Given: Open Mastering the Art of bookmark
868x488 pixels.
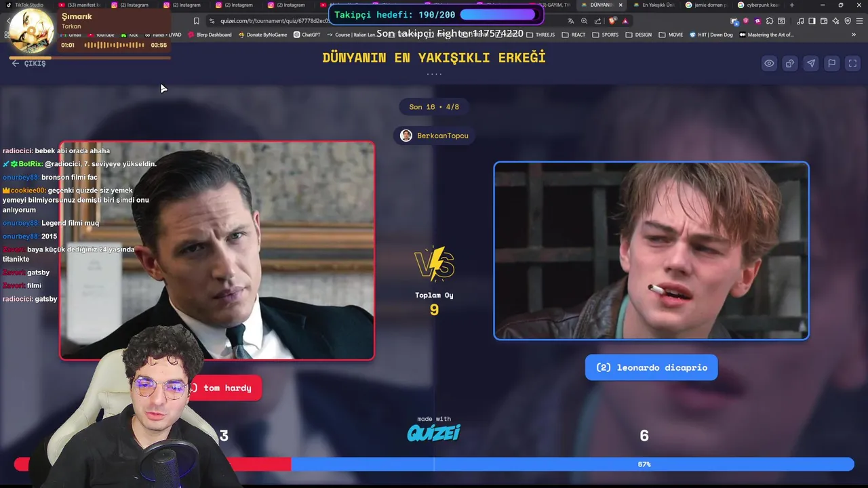Looking at the screenshot, I should point(766,35).
